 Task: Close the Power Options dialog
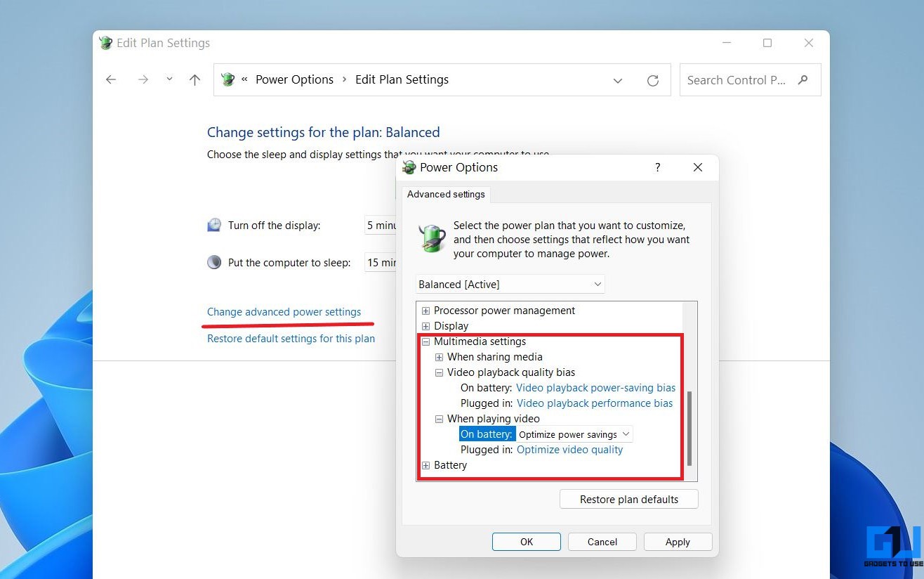pos(698,167)
